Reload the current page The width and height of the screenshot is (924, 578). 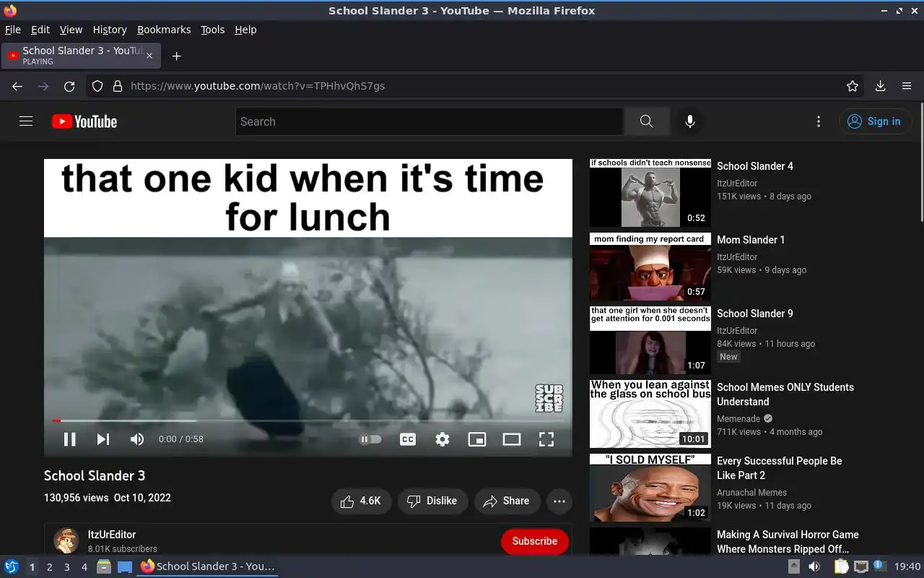click(69, 86)
